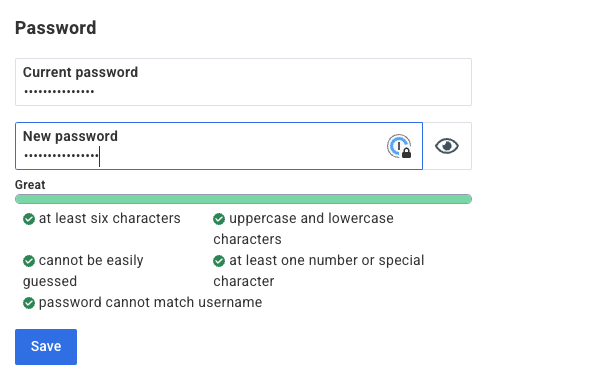This screenshot has height=379, width=600.
Task: Click the Great strength label
Action: pyautogui.click(x=30, y=185)
